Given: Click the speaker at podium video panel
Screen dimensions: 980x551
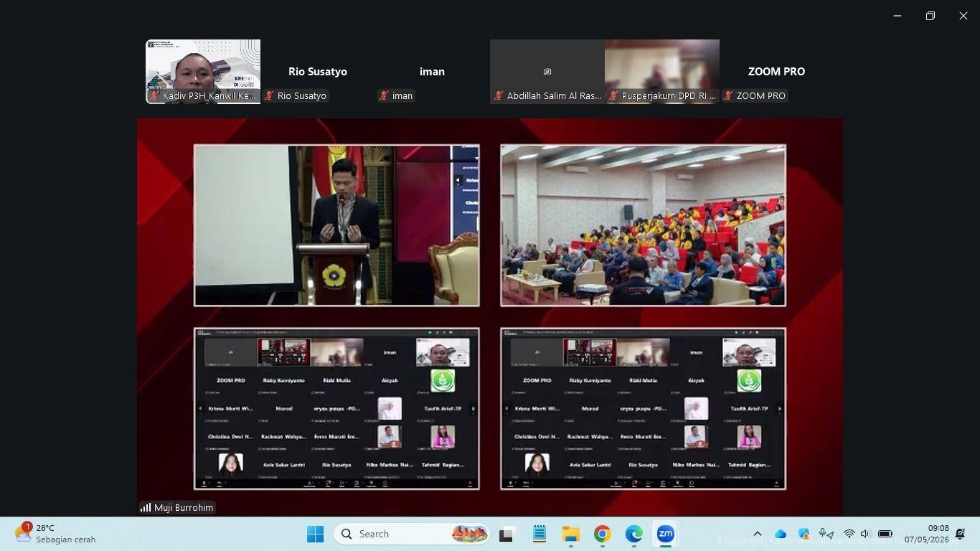Looking at the screenshot, I should [336, 225].
